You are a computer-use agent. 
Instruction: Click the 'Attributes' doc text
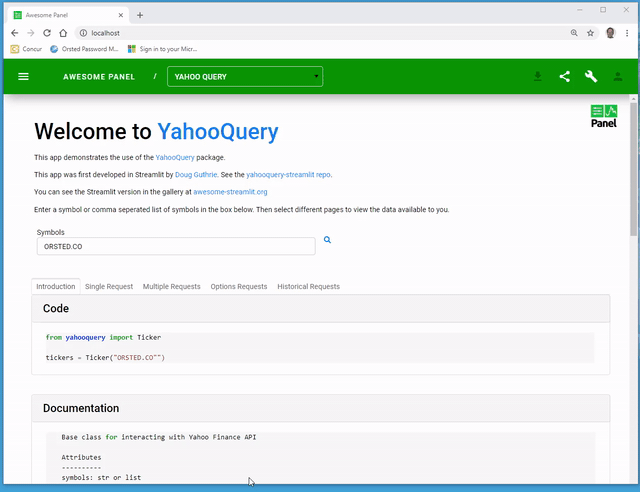pos(81,457)
